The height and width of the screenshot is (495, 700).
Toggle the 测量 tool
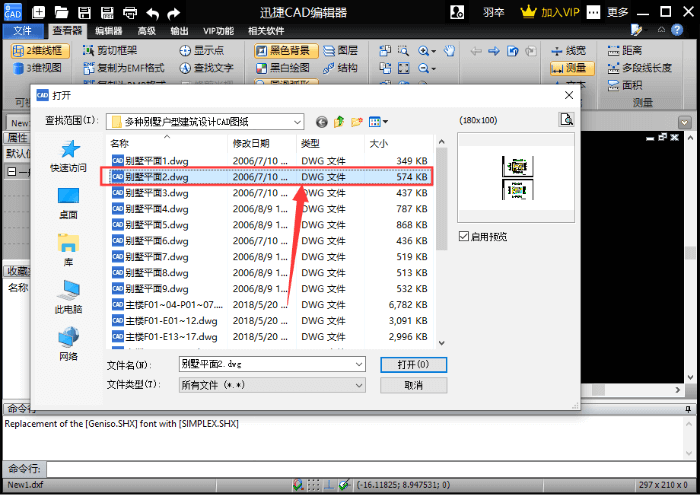click(x=572, y=68)
